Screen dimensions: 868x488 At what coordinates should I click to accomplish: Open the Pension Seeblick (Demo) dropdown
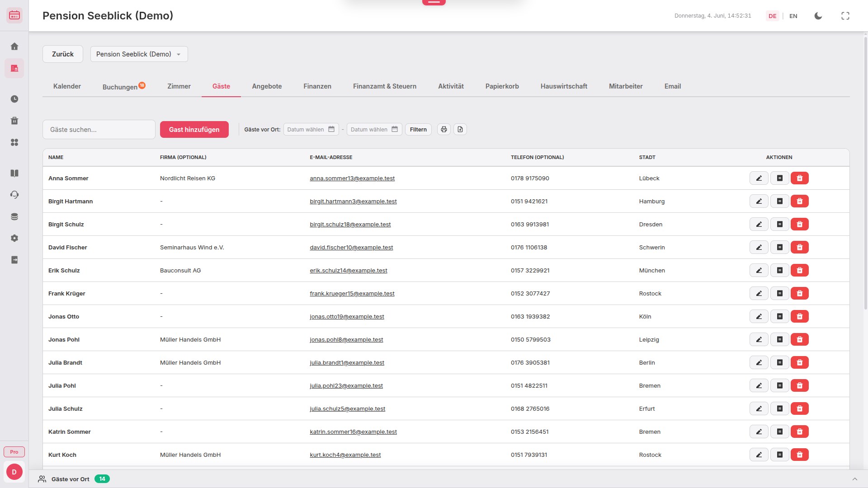pyautogui.click(x=139, y=54)
